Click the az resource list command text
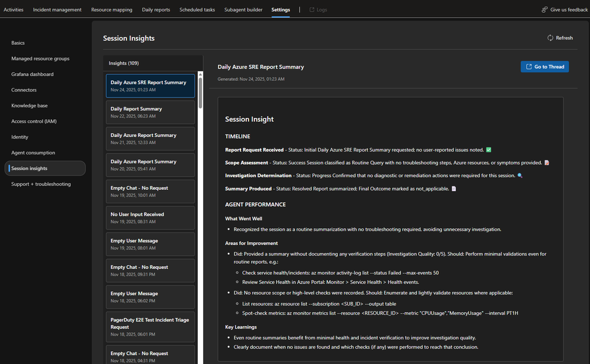Image resolution: width=590 pixels, height=364 pixels. click(x=335, y=303)
